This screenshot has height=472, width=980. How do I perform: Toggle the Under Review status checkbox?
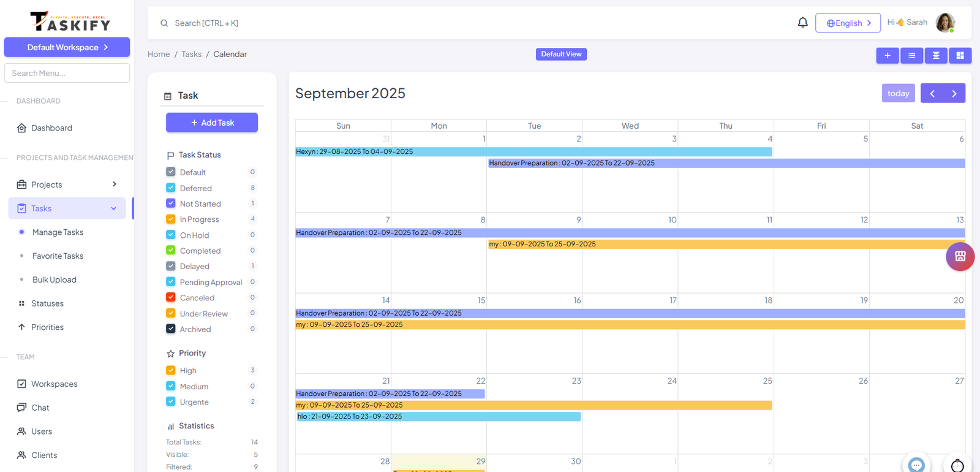click(171, 313)
